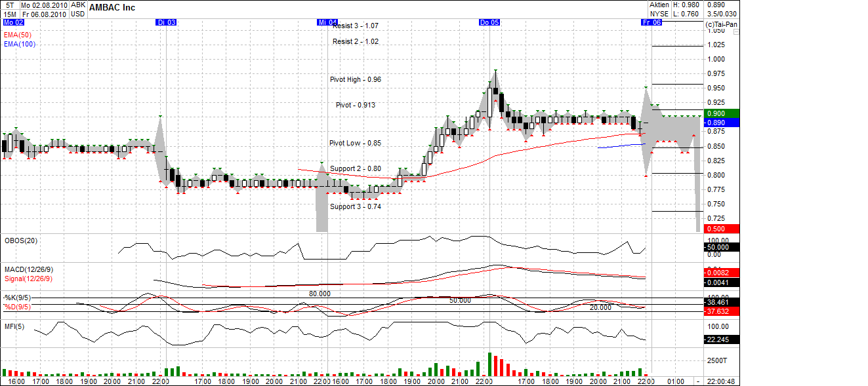
Task: Click the %K(9/5) stochastic label
Action: click(17, 298)
